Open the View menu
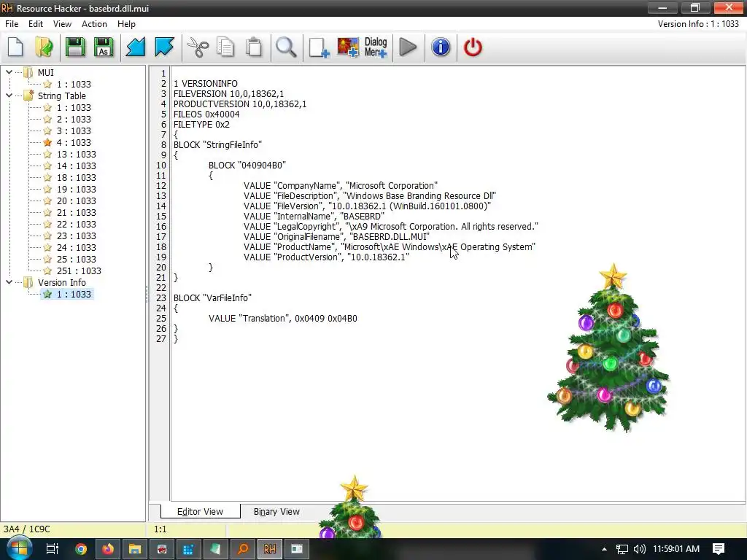 coord(62,24)
